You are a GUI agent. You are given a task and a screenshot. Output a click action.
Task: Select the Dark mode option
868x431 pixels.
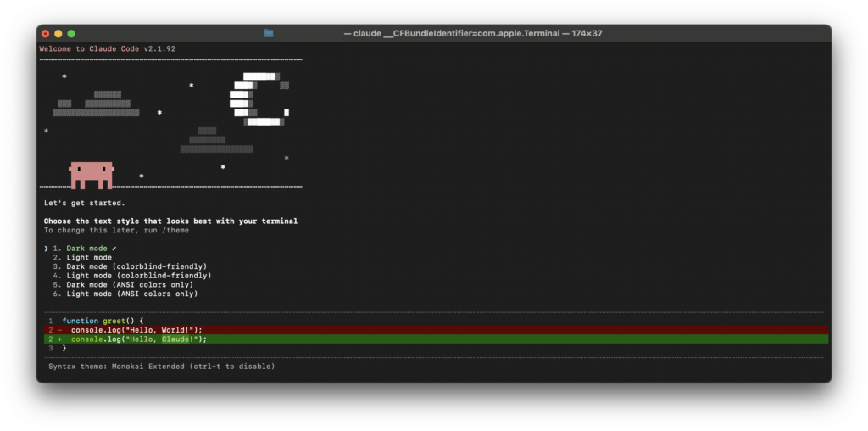[x=88, y=248]
